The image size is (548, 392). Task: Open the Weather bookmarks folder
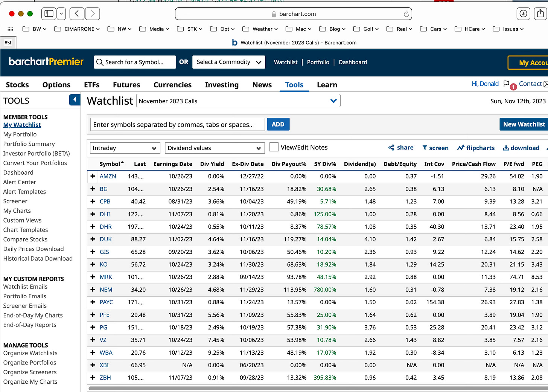[x=260, y=29]
